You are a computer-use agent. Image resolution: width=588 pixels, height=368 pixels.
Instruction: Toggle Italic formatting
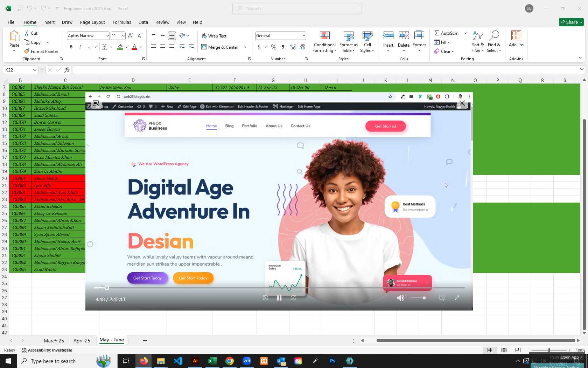(x=80, y=47)
